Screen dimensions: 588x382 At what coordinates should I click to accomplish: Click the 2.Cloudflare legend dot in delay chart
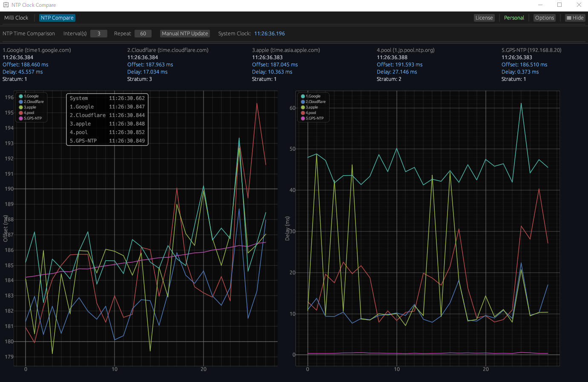pos(303,102)
